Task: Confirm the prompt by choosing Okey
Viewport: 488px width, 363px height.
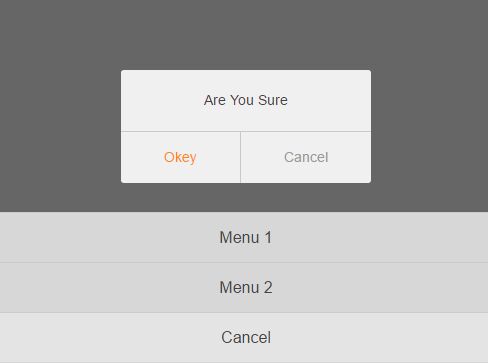Action: coord(180,157)
